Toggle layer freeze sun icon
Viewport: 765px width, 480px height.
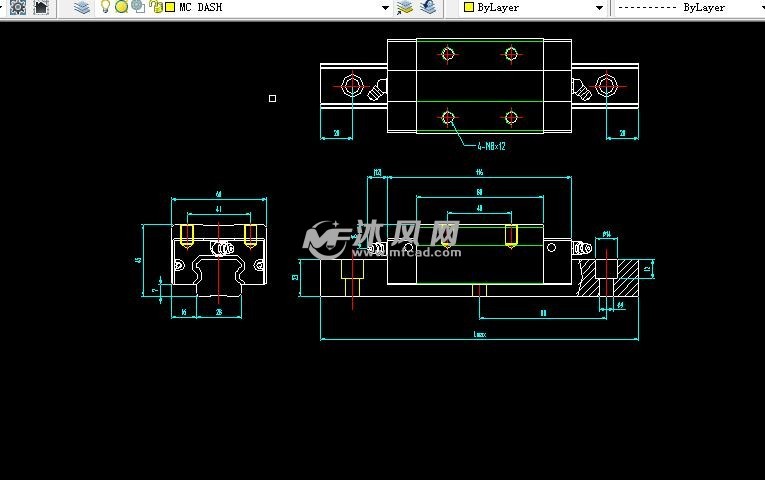tap(121, 7)
